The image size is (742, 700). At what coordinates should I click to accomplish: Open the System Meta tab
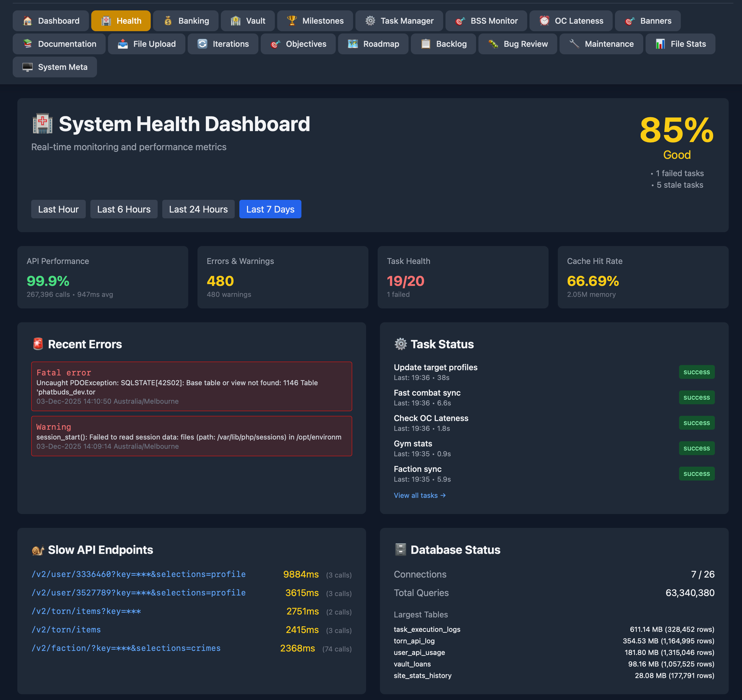coord(55,67)
